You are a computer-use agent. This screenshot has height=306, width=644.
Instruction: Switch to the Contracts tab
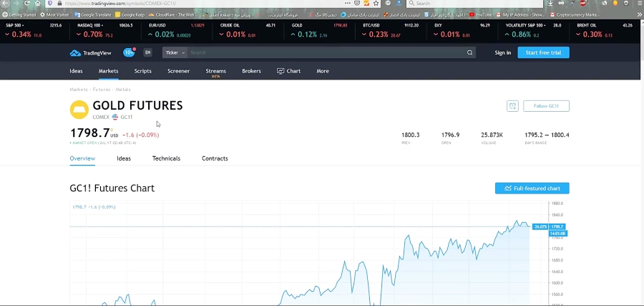click(x=215, y=158)
